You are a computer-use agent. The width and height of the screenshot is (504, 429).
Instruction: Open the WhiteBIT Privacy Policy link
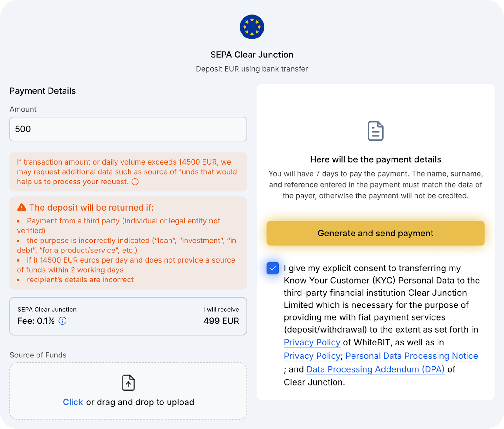coord(312,342)
